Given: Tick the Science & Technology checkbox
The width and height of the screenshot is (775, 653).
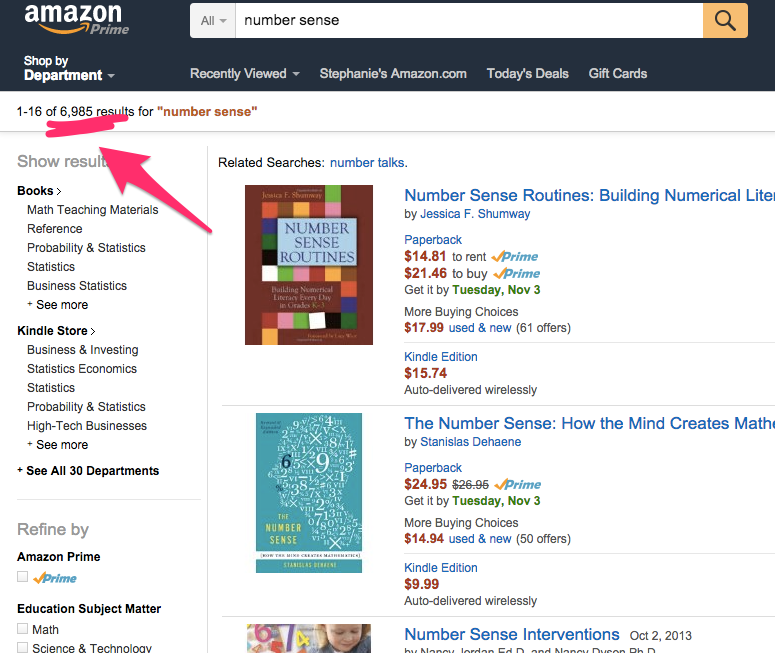Looking at the screenshot, I should [23, 648].
